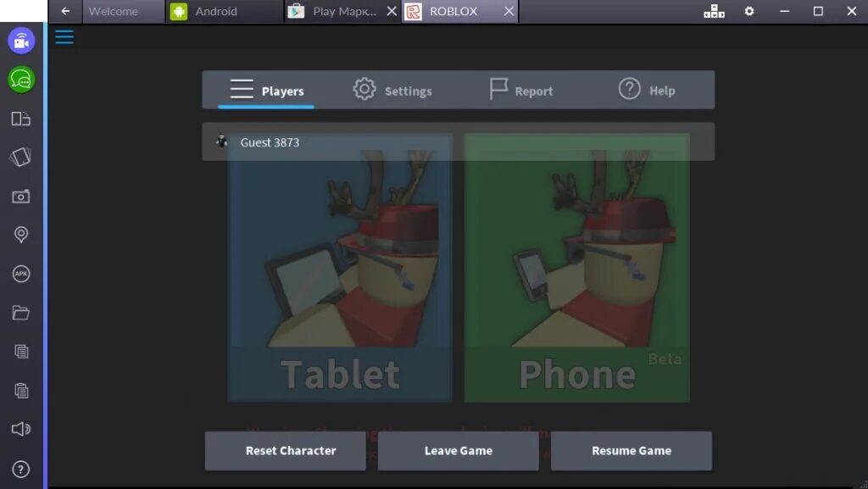Open the sidebar help question mark icon
Screen dimensions: 868x489
point(21,470)
